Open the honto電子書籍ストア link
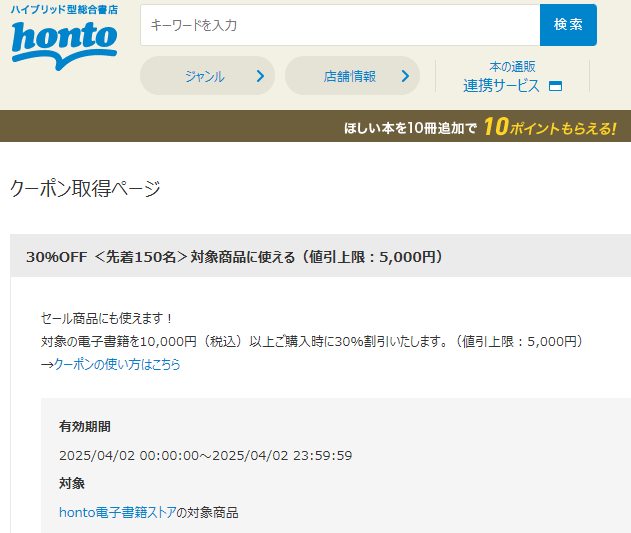631x533 pixels. coord(118,512)
